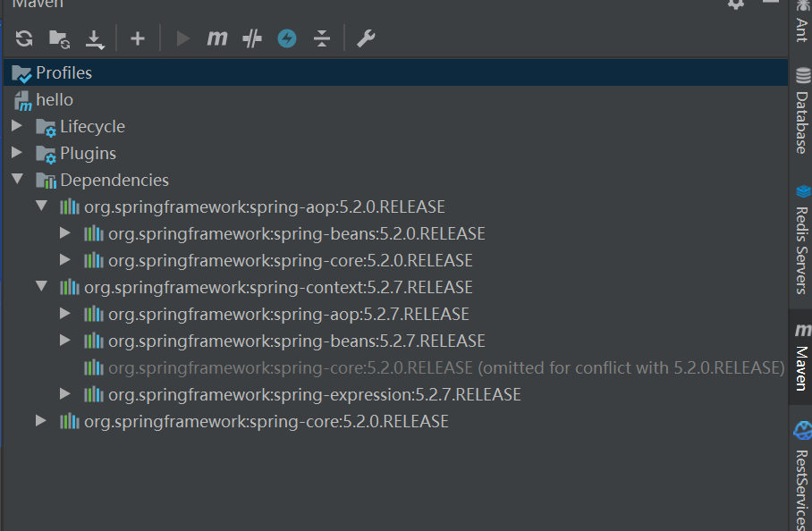Expand spring-aop:5.2.7.RELEASE dependency
This screenshot has width=812, height=531.
[x=64, y=313]
